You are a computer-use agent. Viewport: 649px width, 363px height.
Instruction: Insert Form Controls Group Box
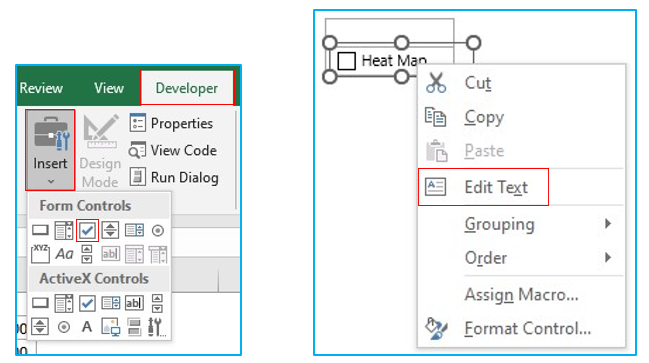pyautogui.click(x=40, y=253)
